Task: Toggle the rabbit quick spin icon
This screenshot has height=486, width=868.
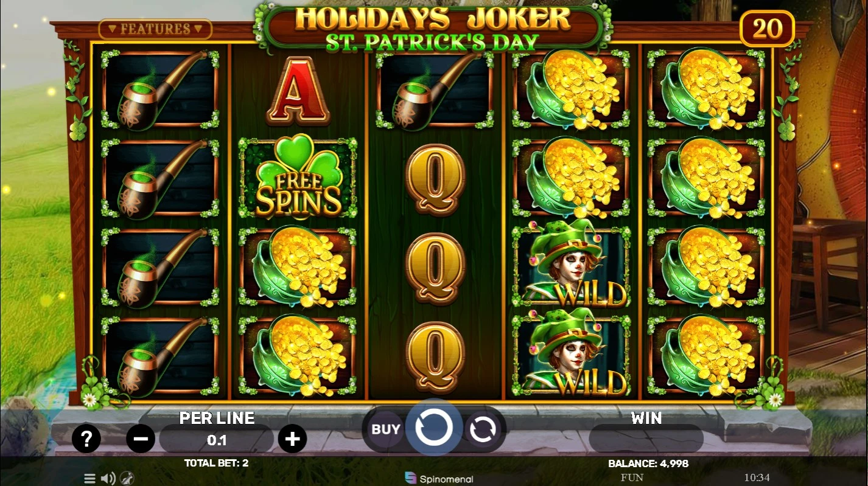Action: tap(127, 479)
